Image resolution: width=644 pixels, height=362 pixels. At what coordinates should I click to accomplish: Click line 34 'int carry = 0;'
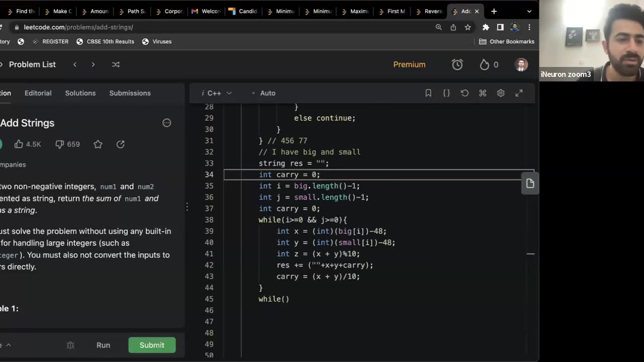click(289, 174)
